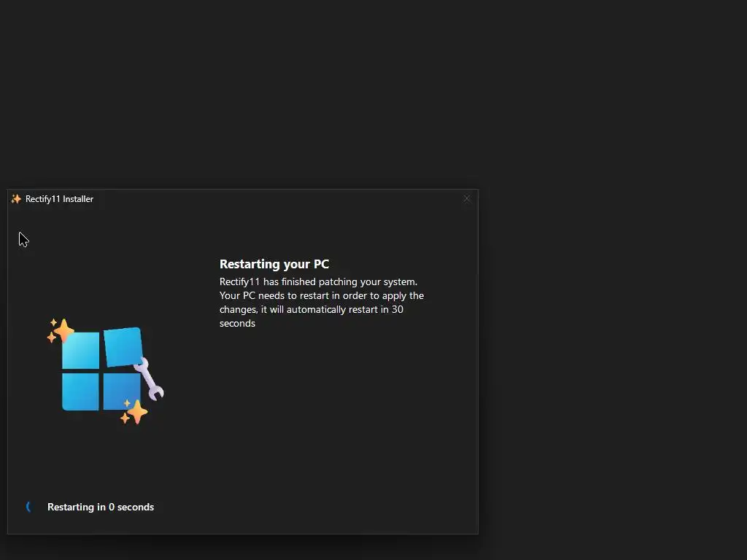Viewport: 747px width, 560px height.
Task: Click 'Restarting in 0 seconds' status text
Action: pyautogui.click(x=101, y=507)
